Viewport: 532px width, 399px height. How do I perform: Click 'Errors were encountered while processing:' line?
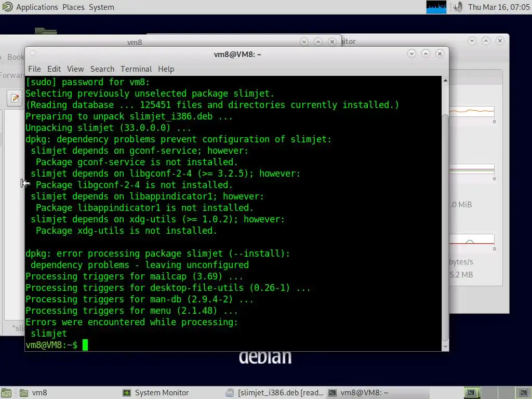131,322
